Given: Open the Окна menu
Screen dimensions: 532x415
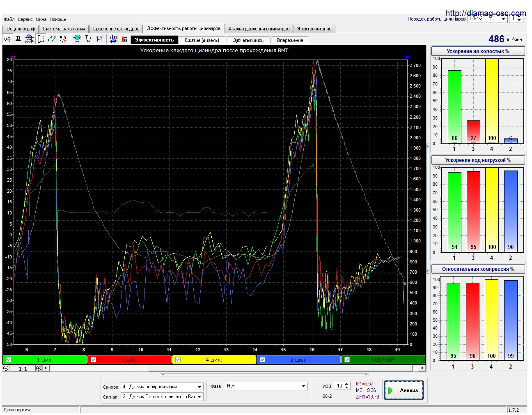Looking at the screenshot, I should click(x=41, y=19).
